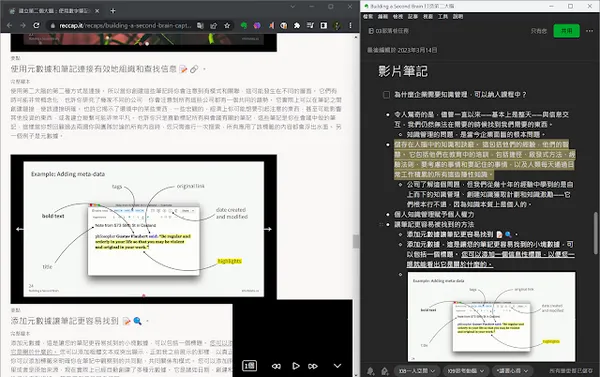Expand the first tag dropdown in the Evernote footer
600x377 pixels.
pos(416,370)
